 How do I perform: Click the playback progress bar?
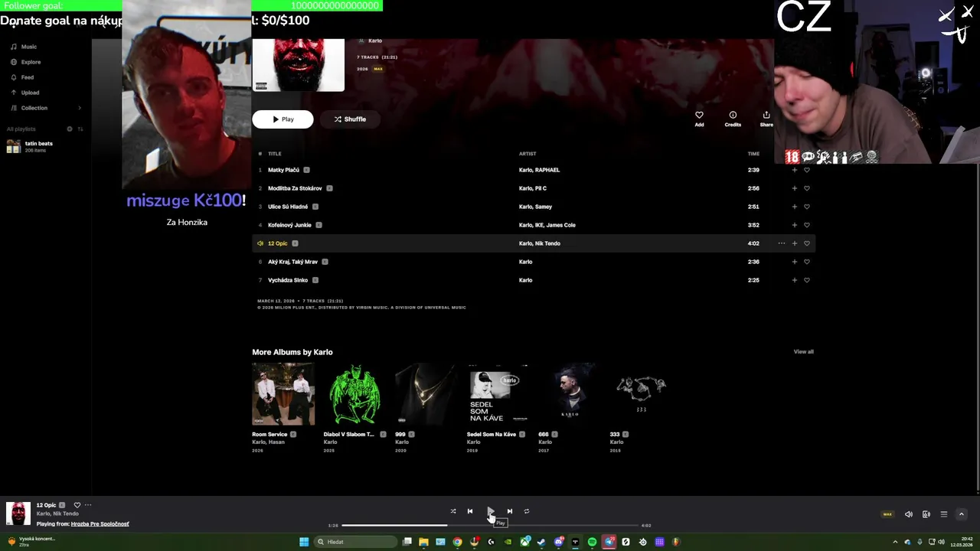coord(490,525)
